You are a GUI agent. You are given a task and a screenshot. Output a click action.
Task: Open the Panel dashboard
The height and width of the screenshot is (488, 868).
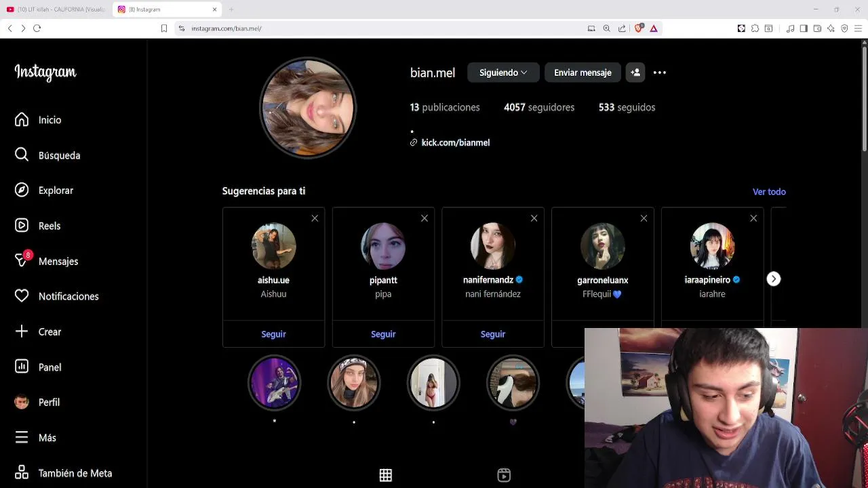[38, 367]
